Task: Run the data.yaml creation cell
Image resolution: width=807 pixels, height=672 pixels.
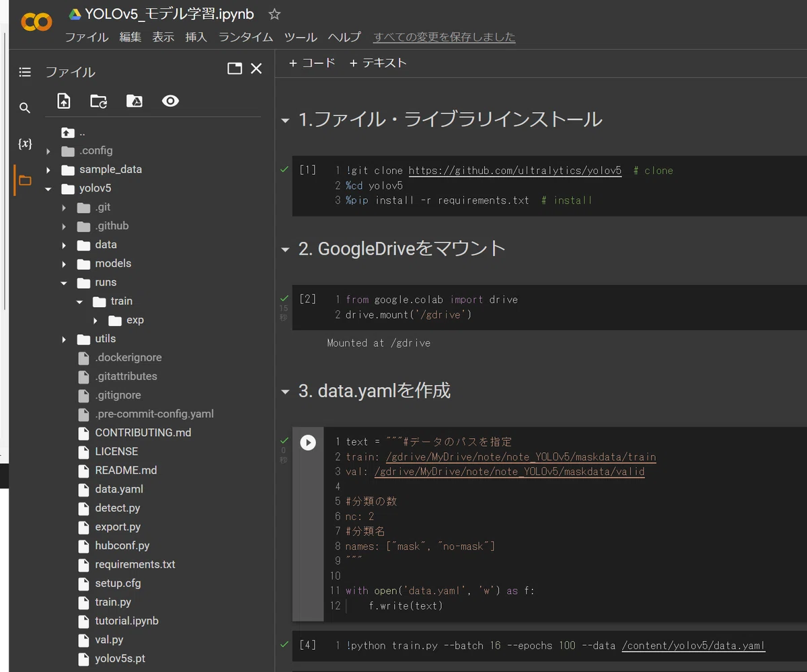Action: click(308, 442)
